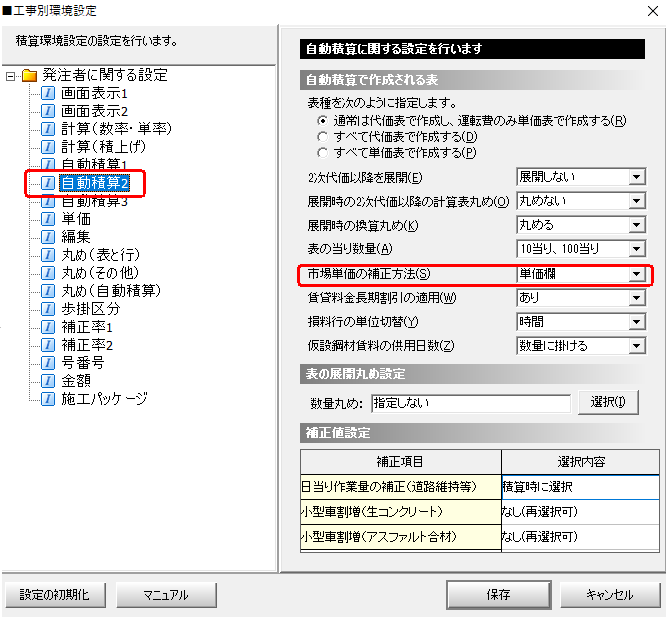666x618 pixels.
Task: Click the なし(再選択可) cell for 小型車割増(生コンクリート)
Action: [580, 512]
